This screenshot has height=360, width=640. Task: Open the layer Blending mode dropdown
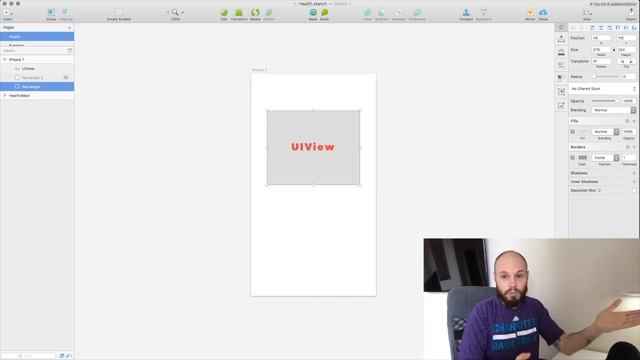(x=613, y=110)
